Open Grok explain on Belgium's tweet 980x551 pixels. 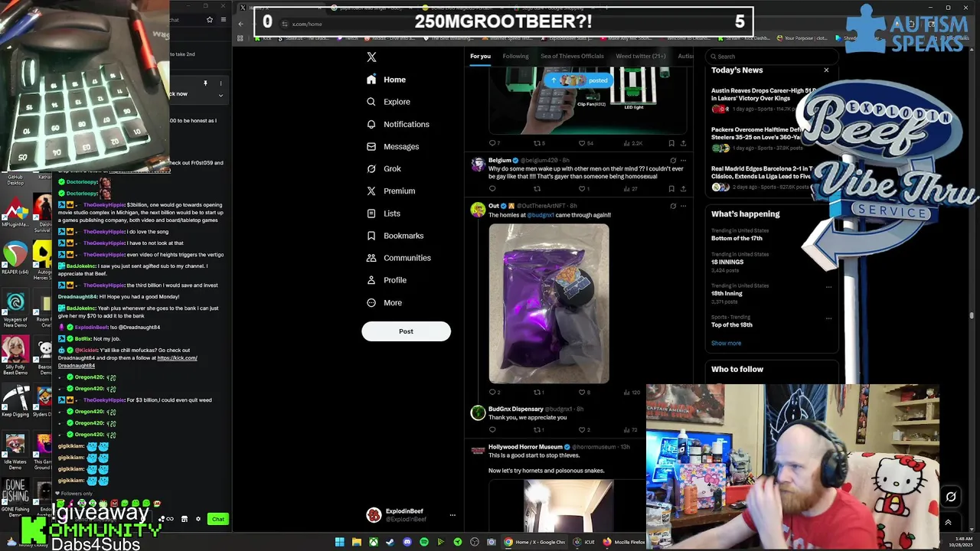tap(673, 161)
